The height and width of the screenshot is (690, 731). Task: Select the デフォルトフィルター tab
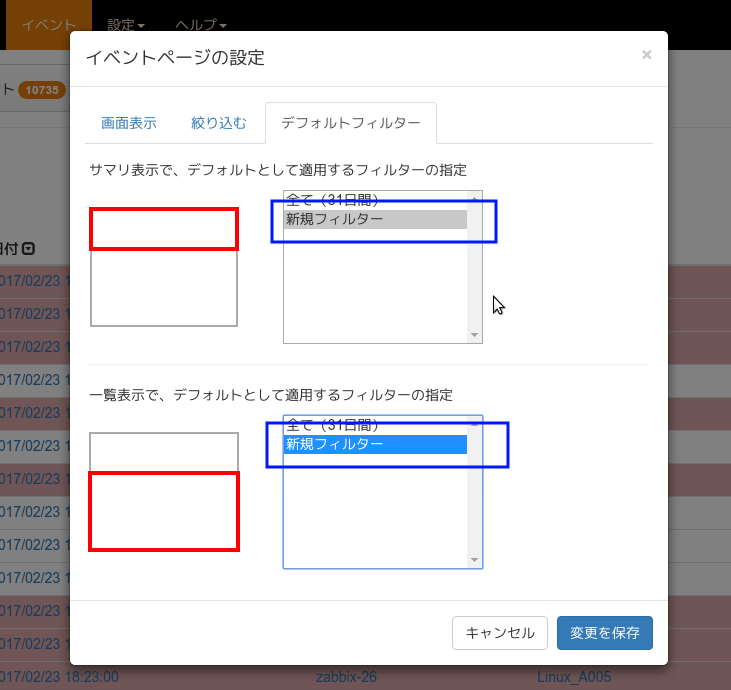pyautogui.click(x=350, y=124)
